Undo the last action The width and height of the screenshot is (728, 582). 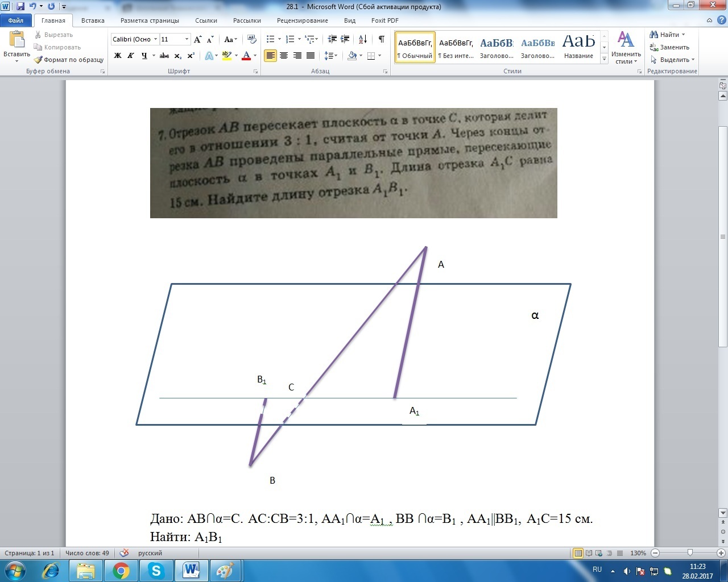(x=32, y=6)
